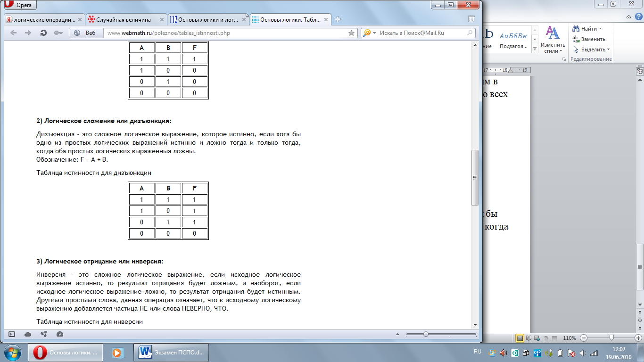Viewport: 644px width, 362px height.
Task: Select the 'Основы логики. Табл...' tab
Action: tap(291, 20)
